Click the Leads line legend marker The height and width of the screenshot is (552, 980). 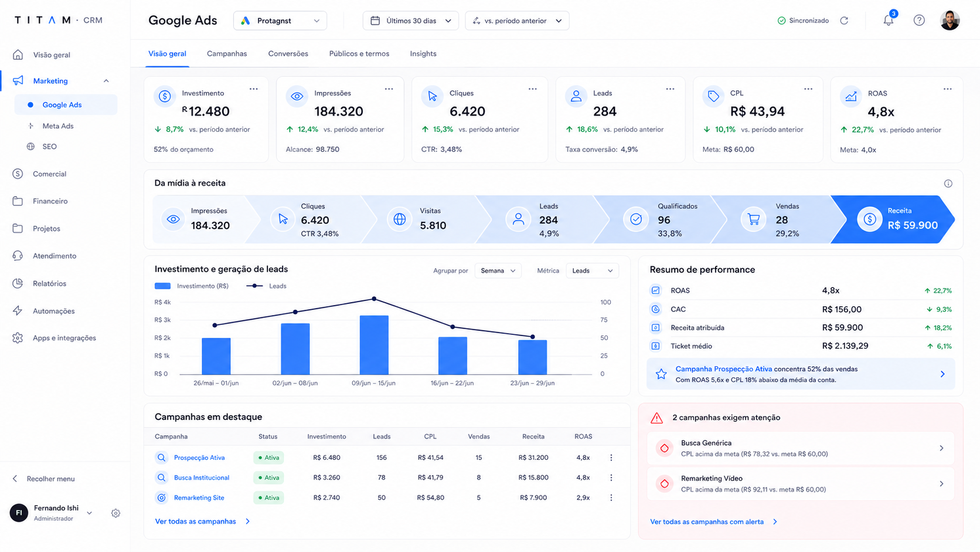coord(254,286)
